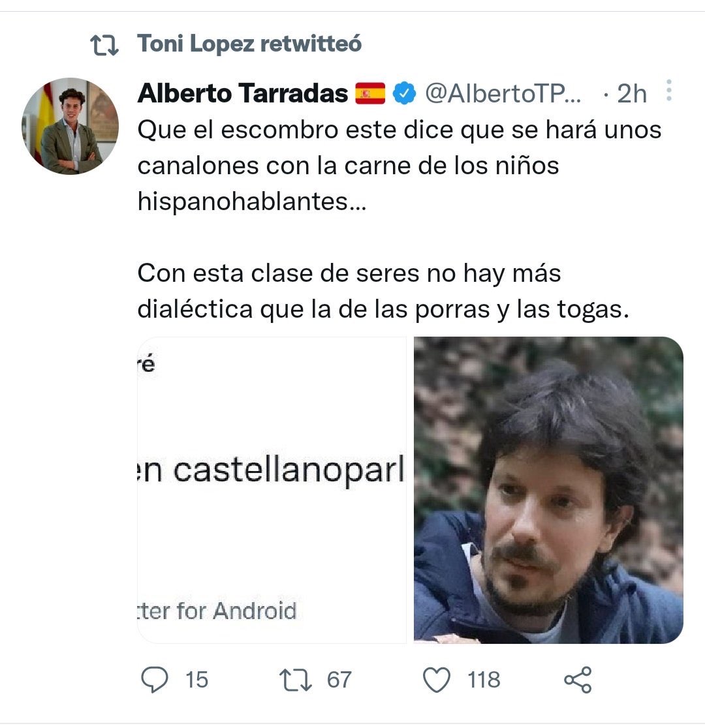Image resolution: width=705 pixels, height=728 pixels.
Task: Click the reply speech bubble icon
Action: (x=154, y=680)
